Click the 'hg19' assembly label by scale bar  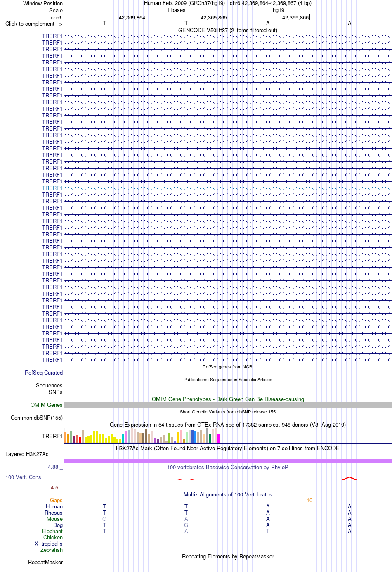click(279, 10)
